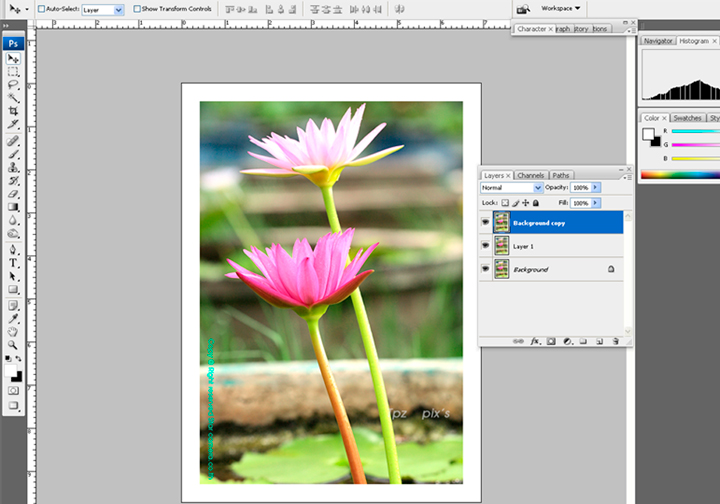Click the foreground color swatch in toolbox
The width and height of the screenshot is (720, 504).
(x=11, y=371)
